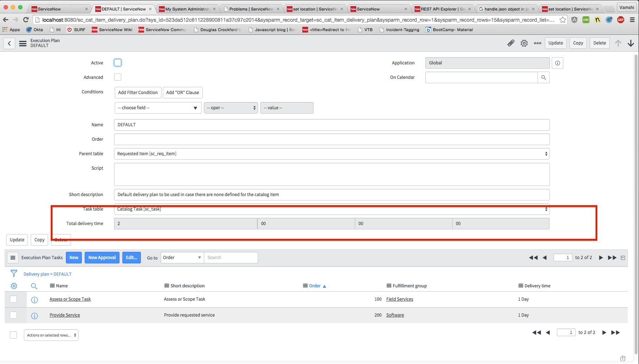Image resolution: width=639 pixels, height=364 pixels.
Task: Check the row checkbox for Provide Service
Action: pos(13,315)
